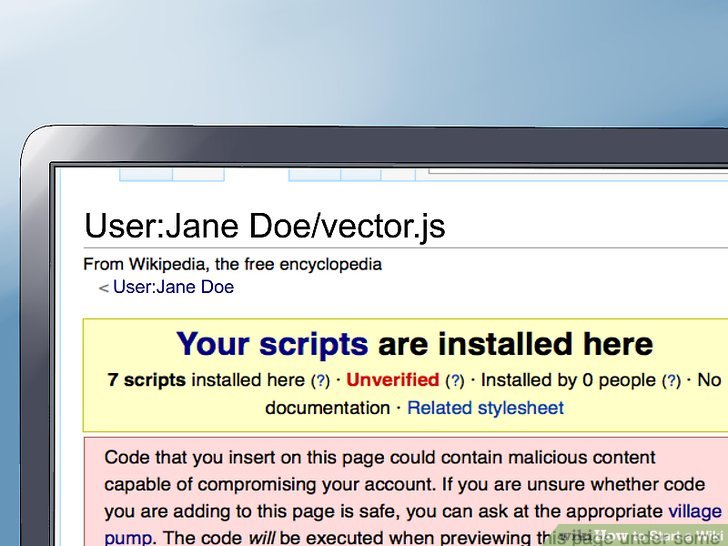Image resolution: width=728 pixels, height=546 pixels.
Task: Select 'From Wikipedia, the free encyclopedia' text
Action: pyautogui.click(x=233, y=264)
